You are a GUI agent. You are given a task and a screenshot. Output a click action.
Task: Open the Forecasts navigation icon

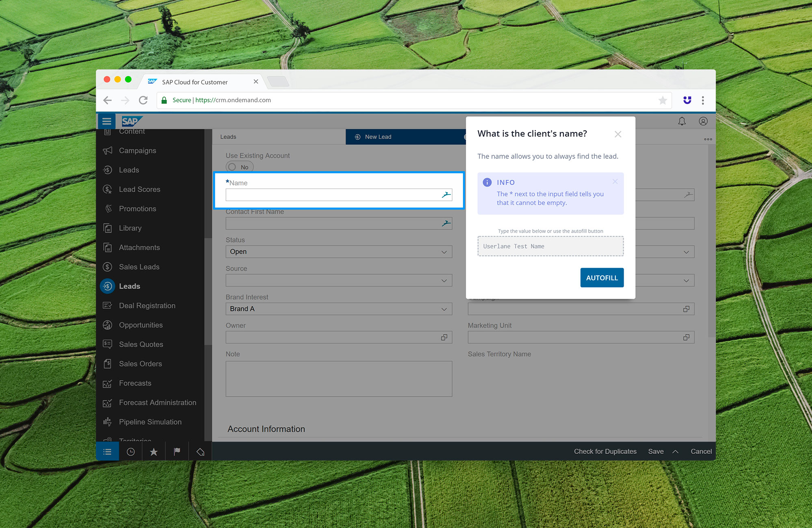click(108, 383)
